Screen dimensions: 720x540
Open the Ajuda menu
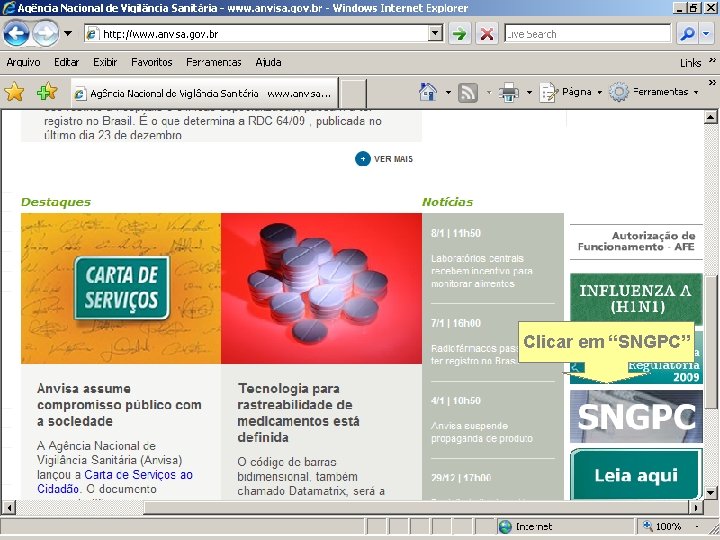[268, 62]
